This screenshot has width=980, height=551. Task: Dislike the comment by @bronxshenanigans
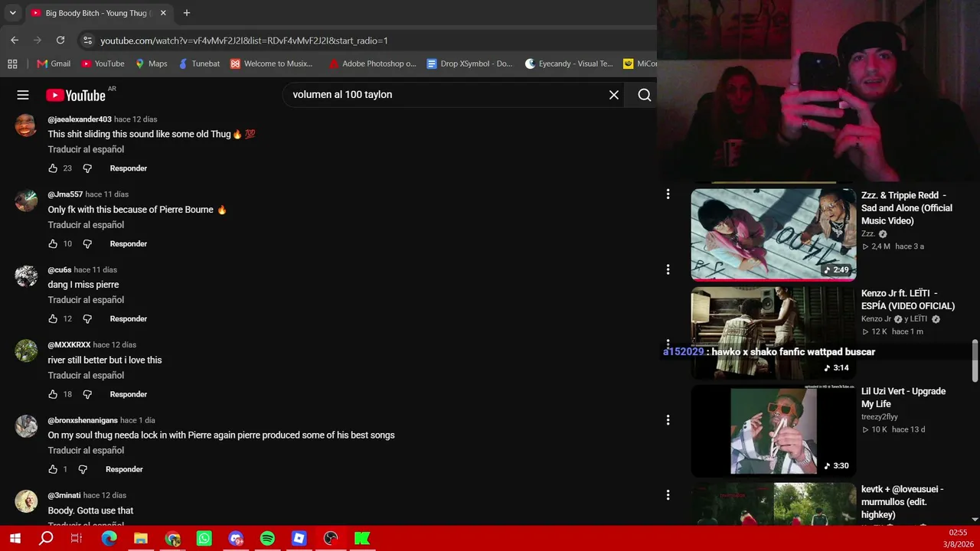[83, 469]
